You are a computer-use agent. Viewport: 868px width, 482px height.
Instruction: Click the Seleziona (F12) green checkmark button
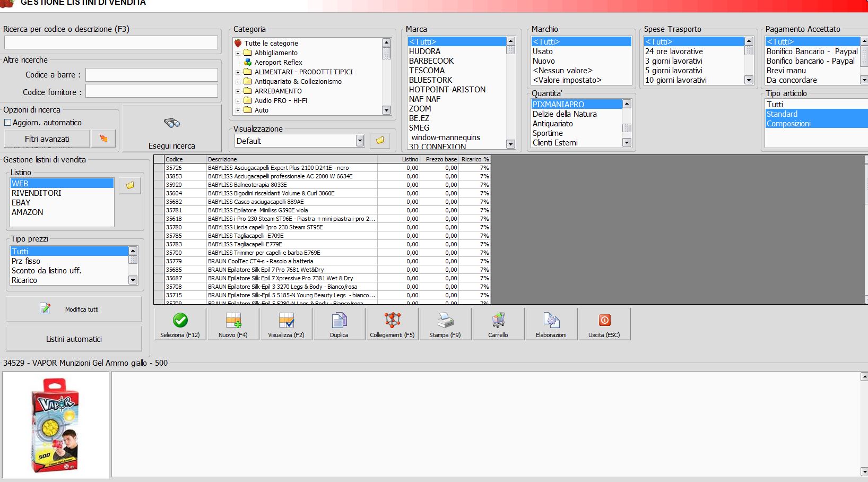[x=180, y=324]
